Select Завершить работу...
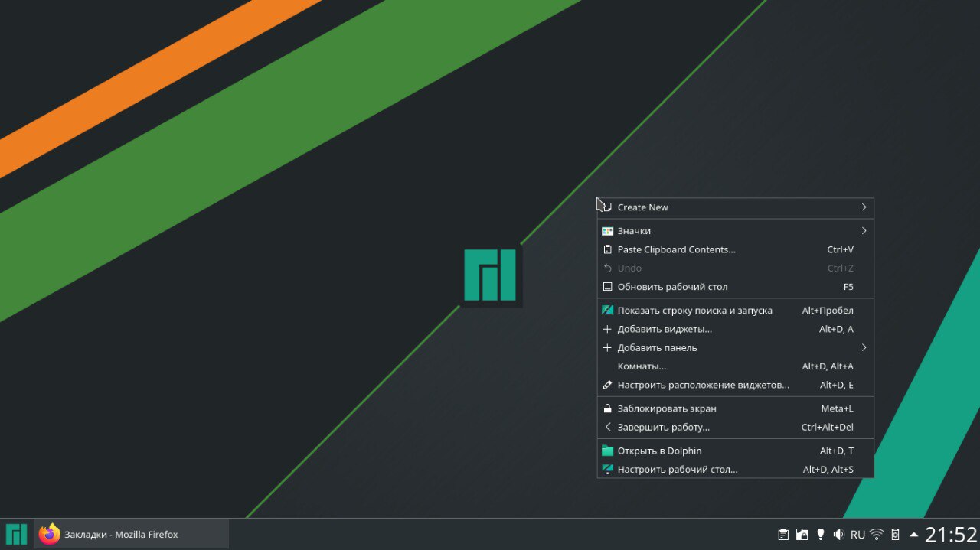The image size is (980, 550). [x=735, y=427]
